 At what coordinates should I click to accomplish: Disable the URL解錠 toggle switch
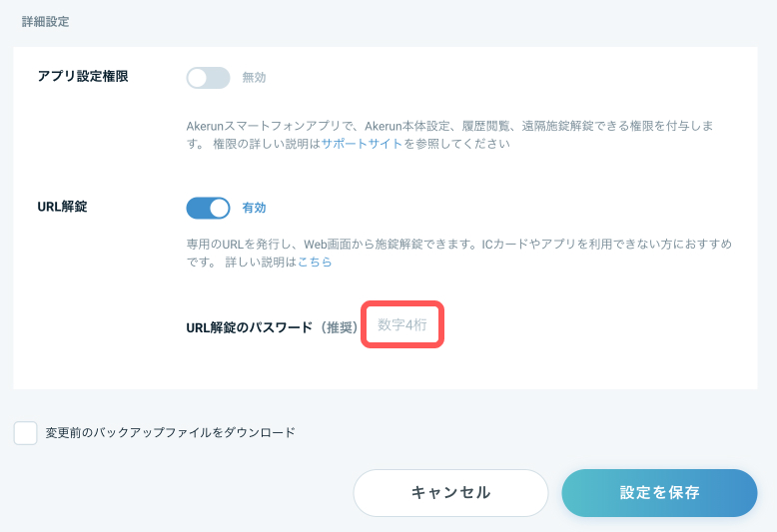pos(208,208)
